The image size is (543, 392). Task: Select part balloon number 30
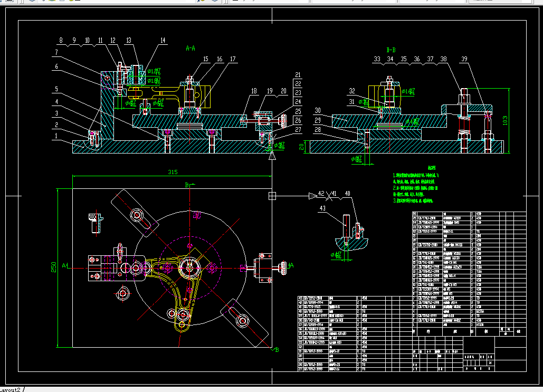point(318,110)
